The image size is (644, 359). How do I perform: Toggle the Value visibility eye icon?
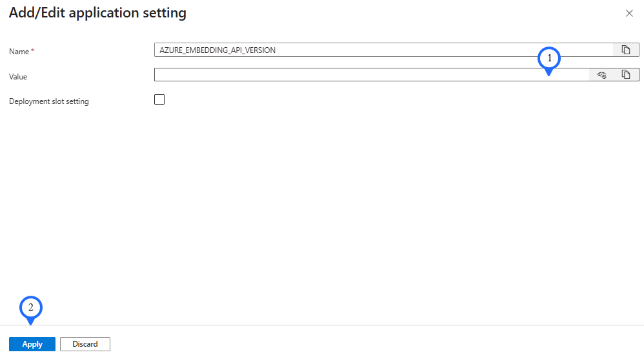pos(601,75)
